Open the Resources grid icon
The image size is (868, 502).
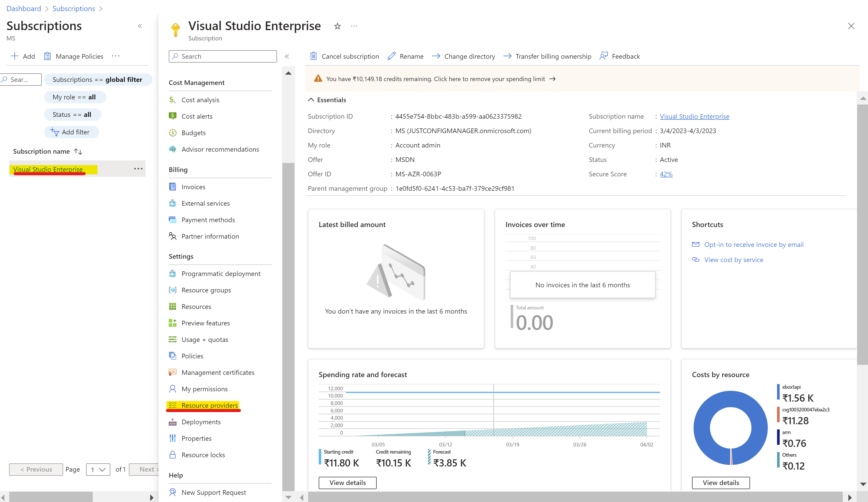click(x=173, y=307)
